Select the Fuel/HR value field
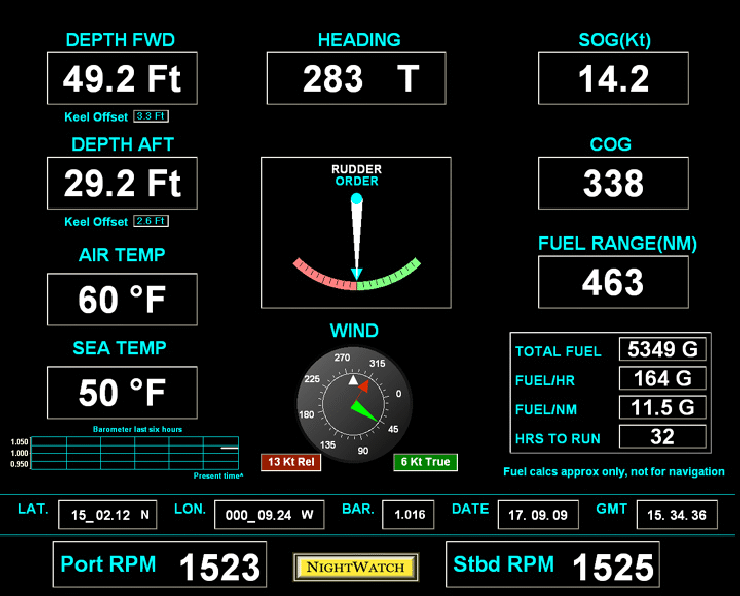 [x=662, y=379]
